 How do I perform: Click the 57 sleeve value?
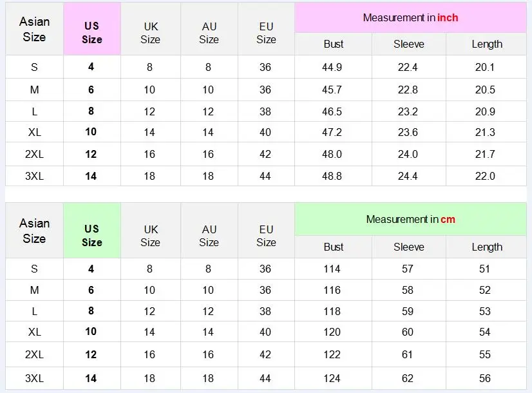(x=408, y=269)
